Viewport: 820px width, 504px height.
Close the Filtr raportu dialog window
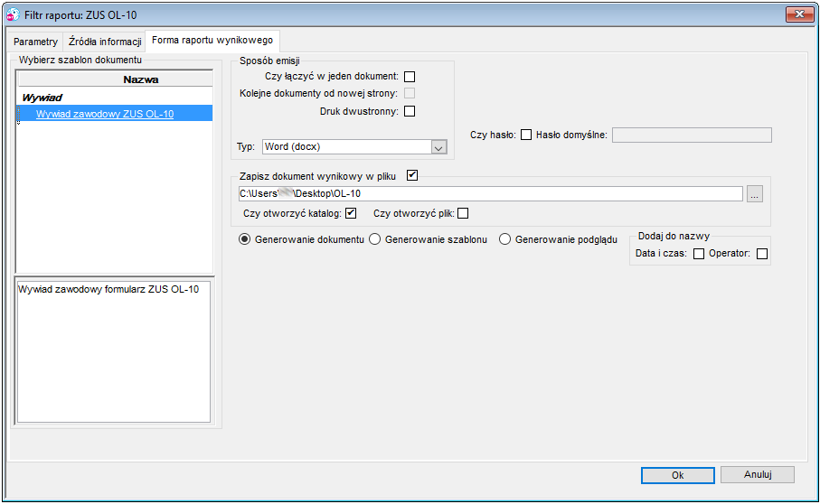(799, 14)
